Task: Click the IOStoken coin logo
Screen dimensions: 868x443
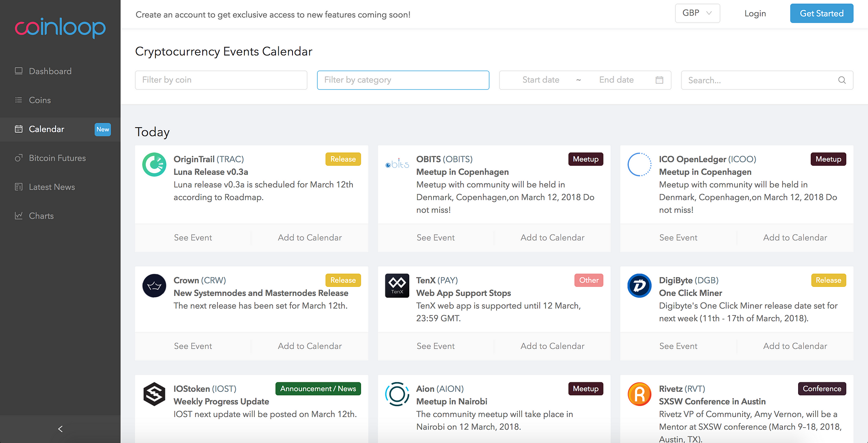Action: tap(154, 394)
